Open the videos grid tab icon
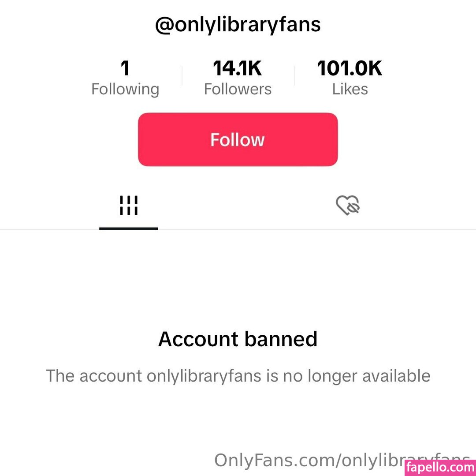The image size is (476, 476). (128, 206)
